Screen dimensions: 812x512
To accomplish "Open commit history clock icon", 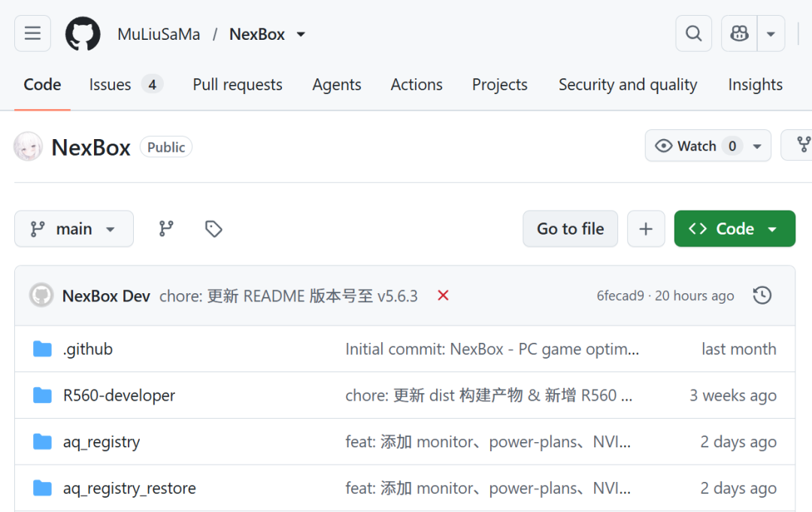I will [762, 295].
